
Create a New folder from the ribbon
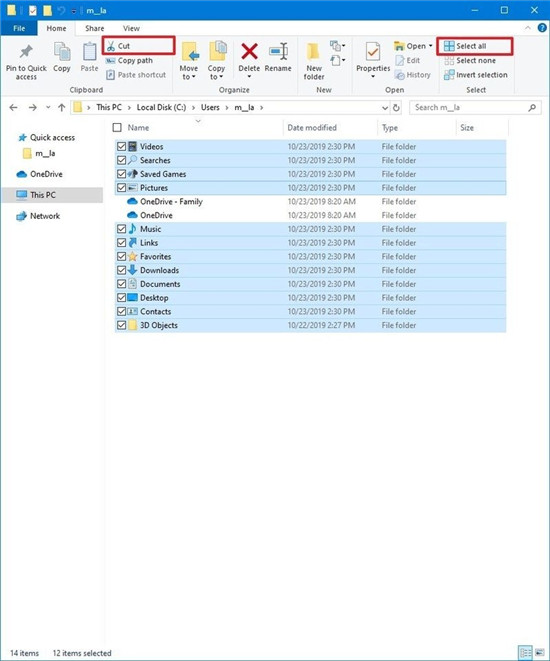[314, 61]
